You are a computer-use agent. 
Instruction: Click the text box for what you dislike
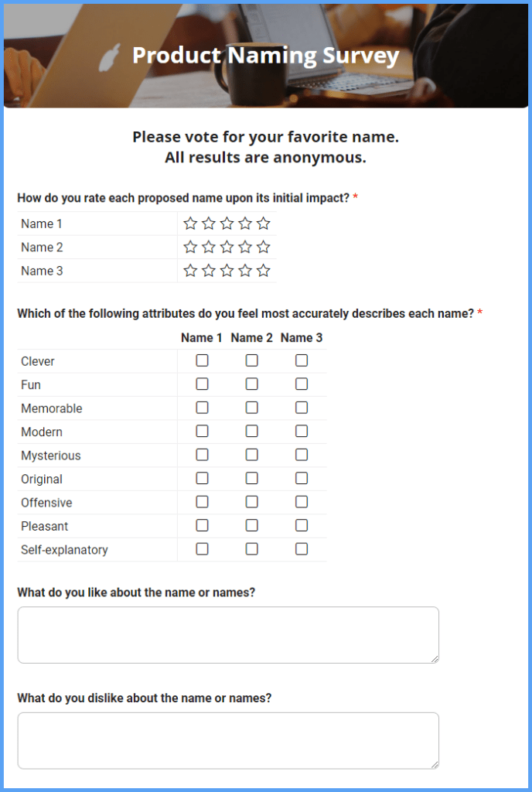pos(228,739)
